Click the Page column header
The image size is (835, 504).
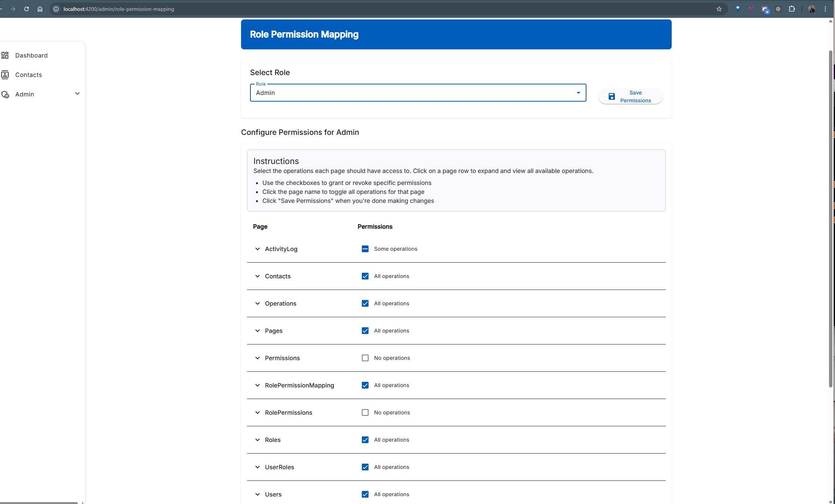click(260, 226)
